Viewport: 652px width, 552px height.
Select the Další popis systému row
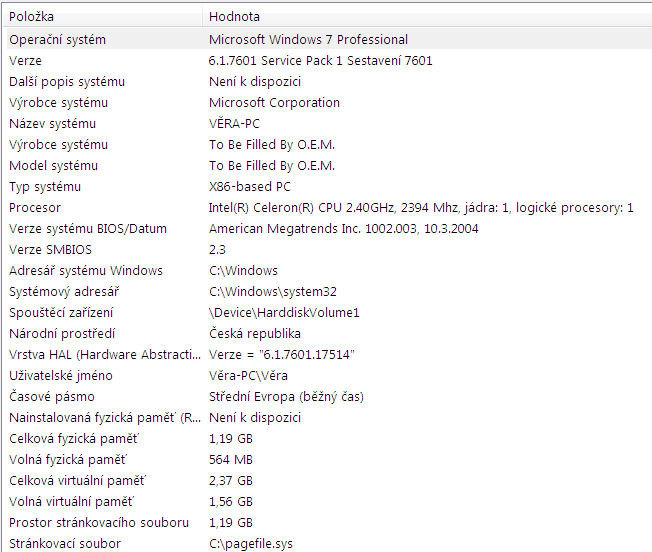click(329, 81)
